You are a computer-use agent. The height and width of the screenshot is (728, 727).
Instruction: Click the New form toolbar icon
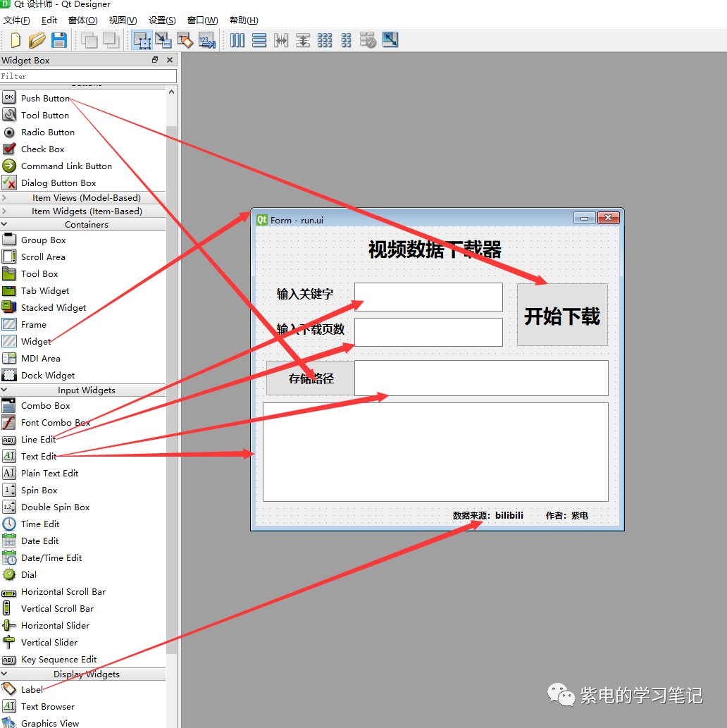(x=15, y=40)
